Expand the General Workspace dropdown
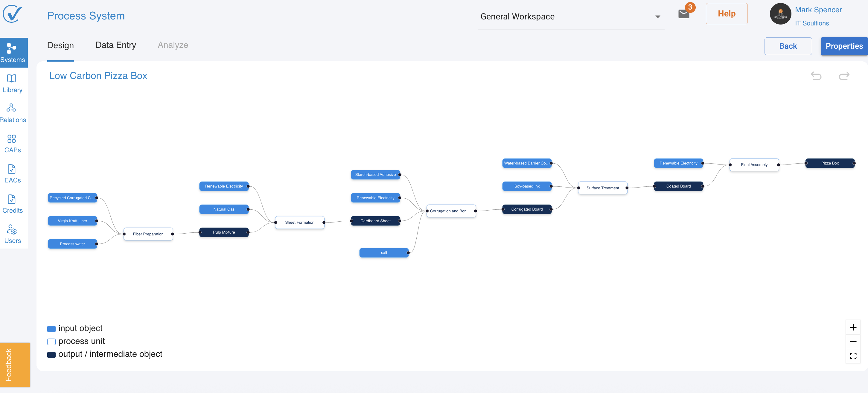Screen dimensions: 868x393 pos(657,16)
